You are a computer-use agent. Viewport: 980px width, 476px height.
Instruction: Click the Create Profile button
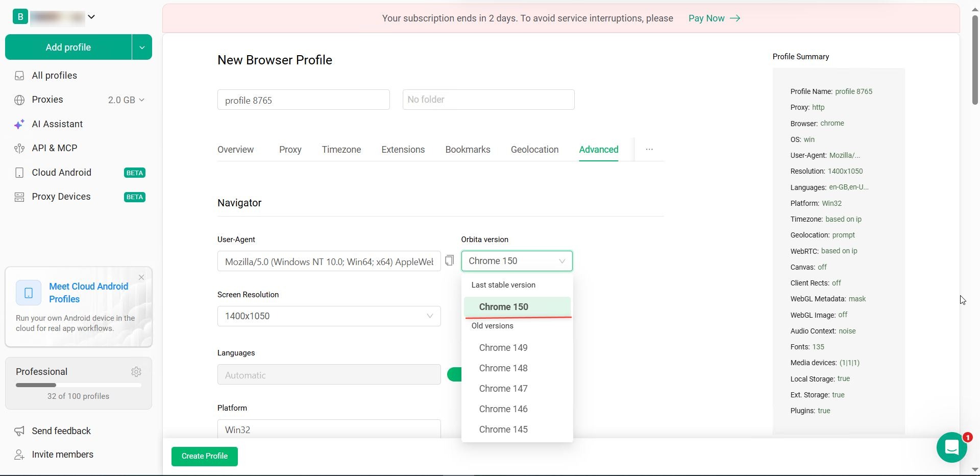point(205,456)
